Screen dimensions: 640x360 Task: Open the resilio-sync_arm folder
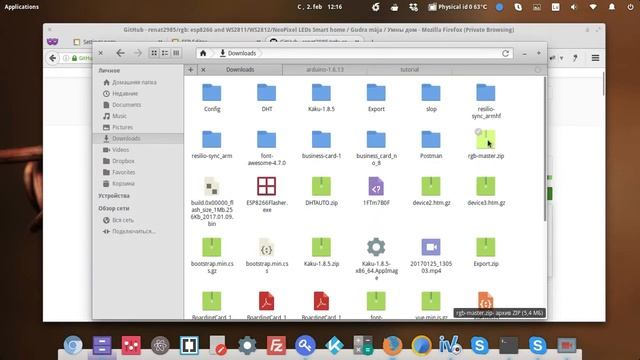tap(212, 140)
